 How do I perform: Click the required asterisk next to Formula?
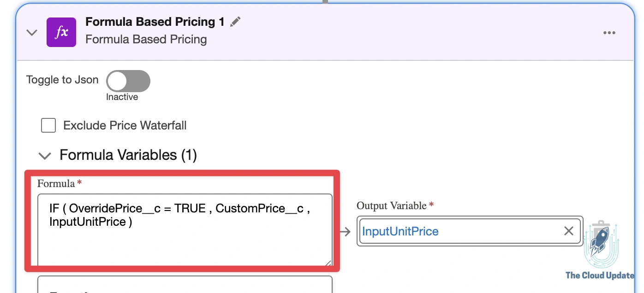point(78,182)
